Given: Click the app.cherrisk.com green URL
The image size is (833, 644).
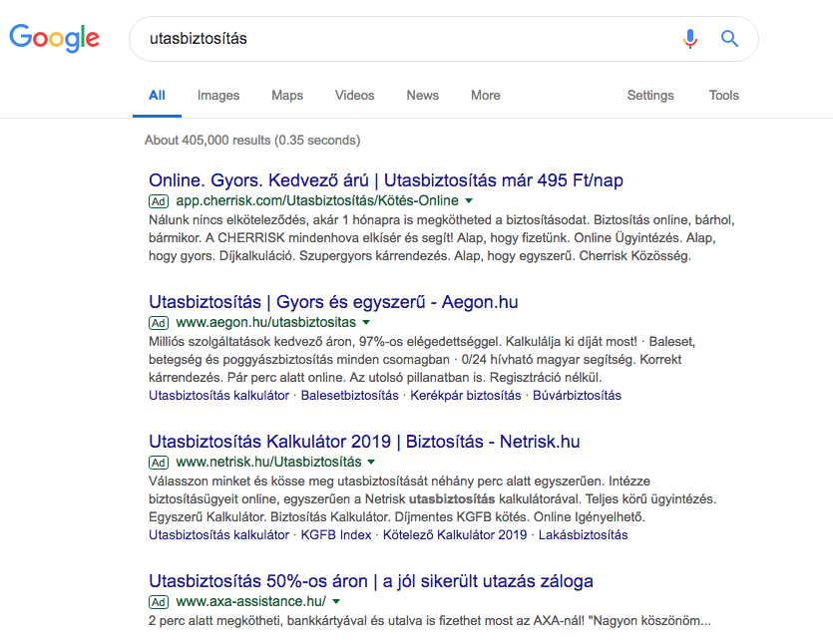Looking at the screenshot, I should pos(317,200).
